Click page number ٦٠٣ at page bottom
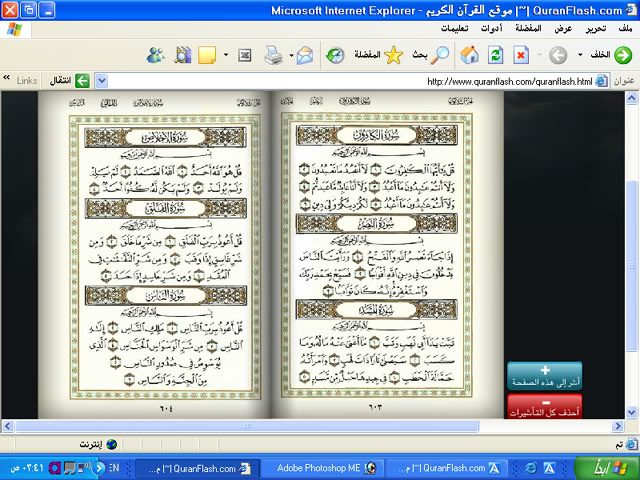Image resolution: width=640 pixels, height=480 pixels. pyautogui.click(x=376, y=407)
